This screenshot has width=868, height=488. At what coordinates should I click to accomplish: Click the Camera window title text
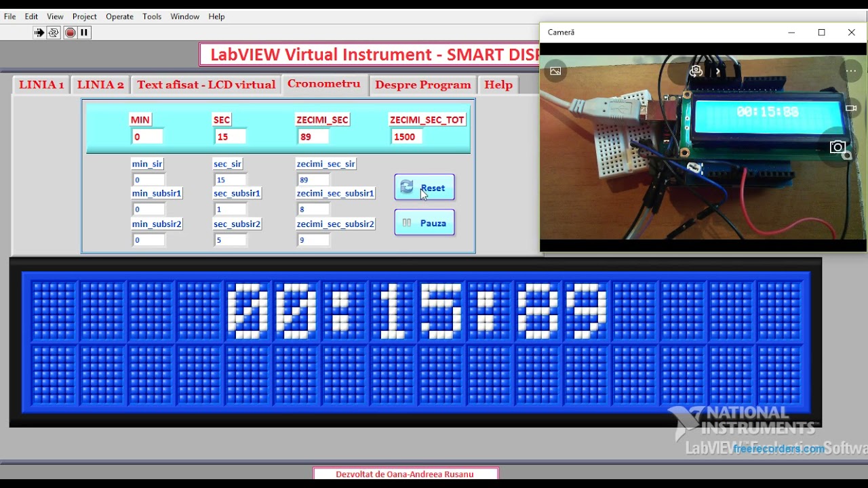point(561,32)
